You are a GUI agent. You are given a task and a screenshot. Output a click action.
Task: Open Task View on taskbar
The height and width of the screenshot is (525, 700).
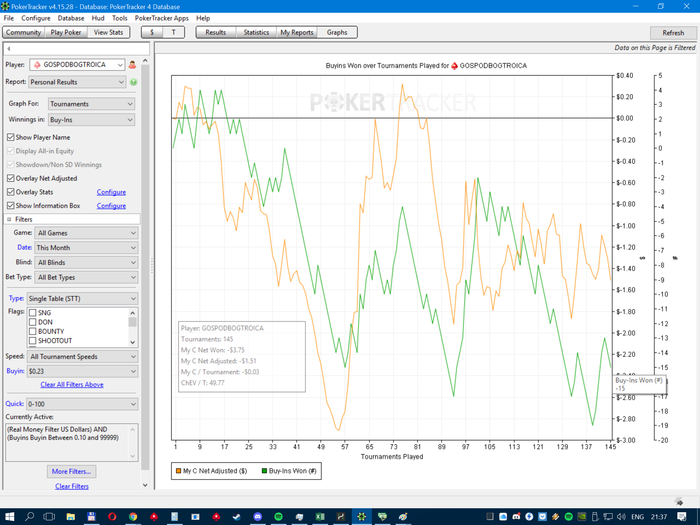pos(49,517)
